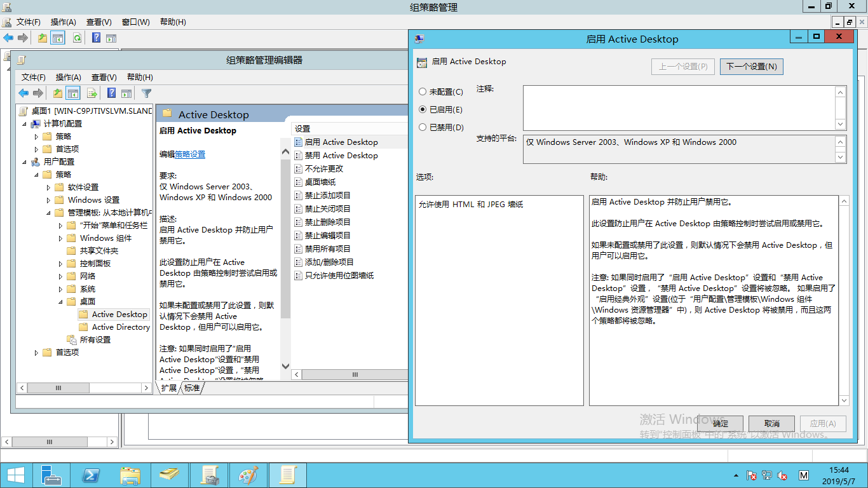Toggle action pane icon in Group Policy Management toolbar
The image size is (868, 488).
point(111,38)
